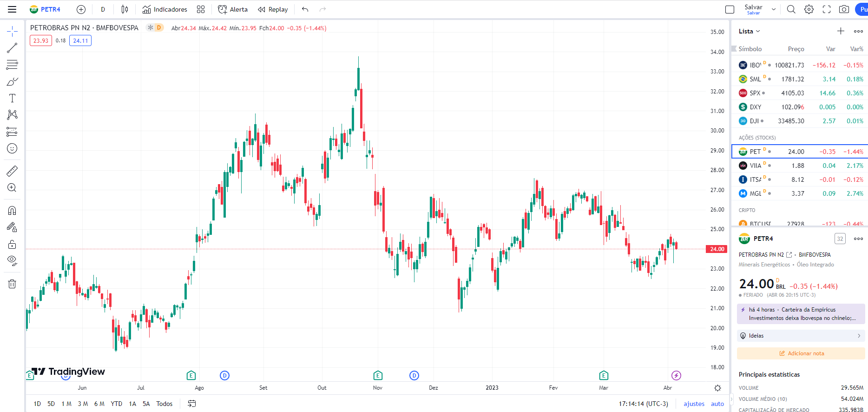Image resolution: width=868 pixels, height=412 pixels.
Task: Toggle hide all drawings eye icon
Action: (x=12, y=260)
